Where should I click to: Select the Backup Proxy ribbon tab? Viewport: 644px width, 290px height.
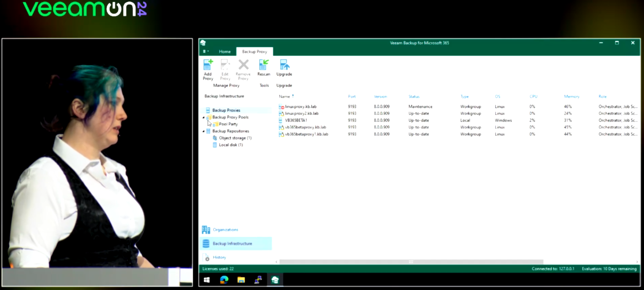(x=254, y=52)
